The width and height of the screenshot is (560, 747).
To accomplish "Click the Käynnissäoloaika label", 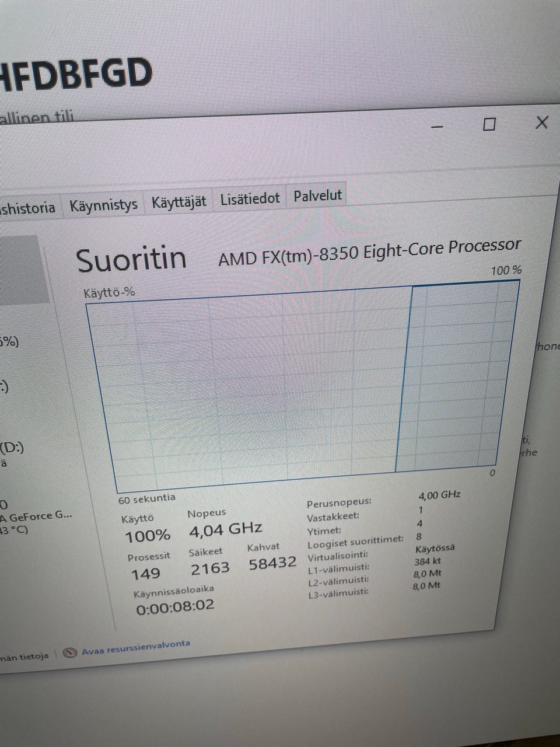I will tap(173, 591).
